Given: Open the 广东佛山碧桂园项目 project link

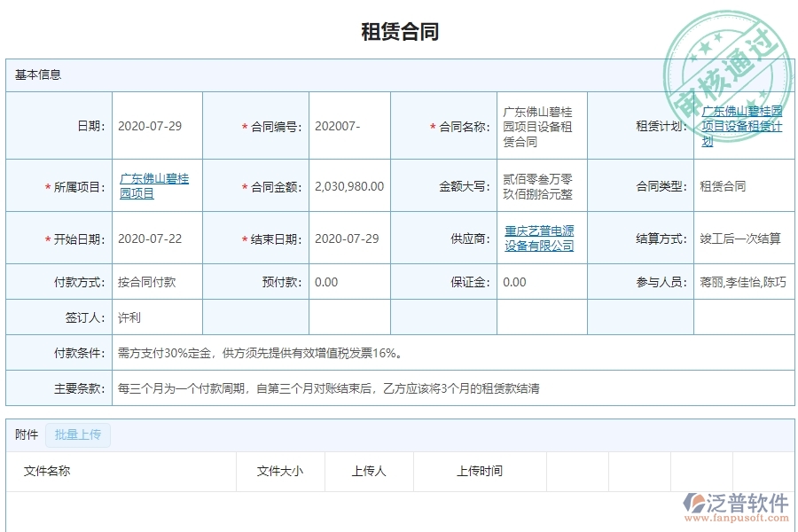Looking at the screenshot, I should click(156, 186).
